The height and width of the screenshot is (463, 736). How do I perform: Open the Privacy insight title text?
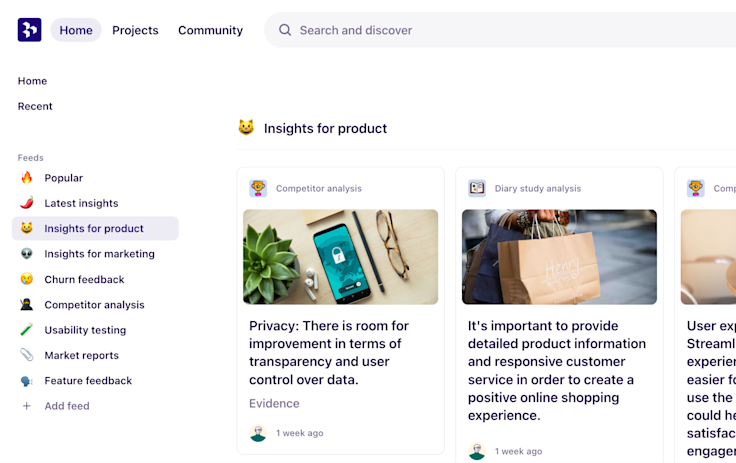click(329, 352)
